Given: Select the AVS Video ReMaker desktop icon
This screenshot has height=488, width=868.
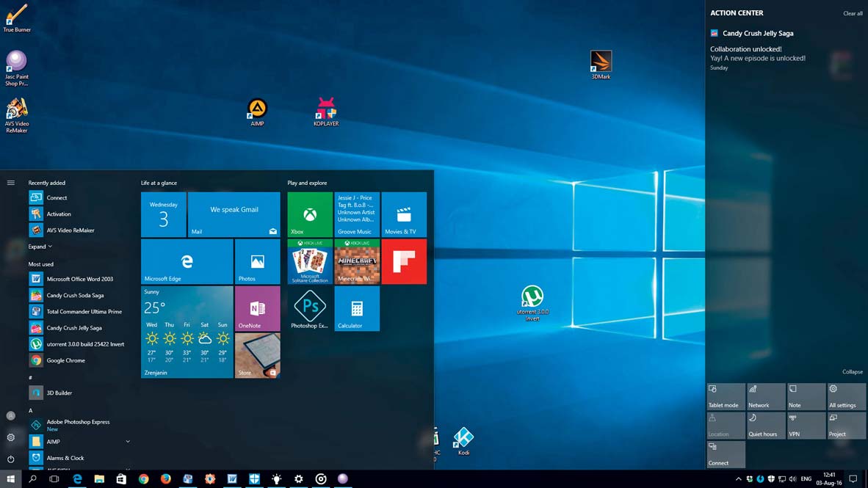Looking at the screenshot, I should tap(17, 116).
